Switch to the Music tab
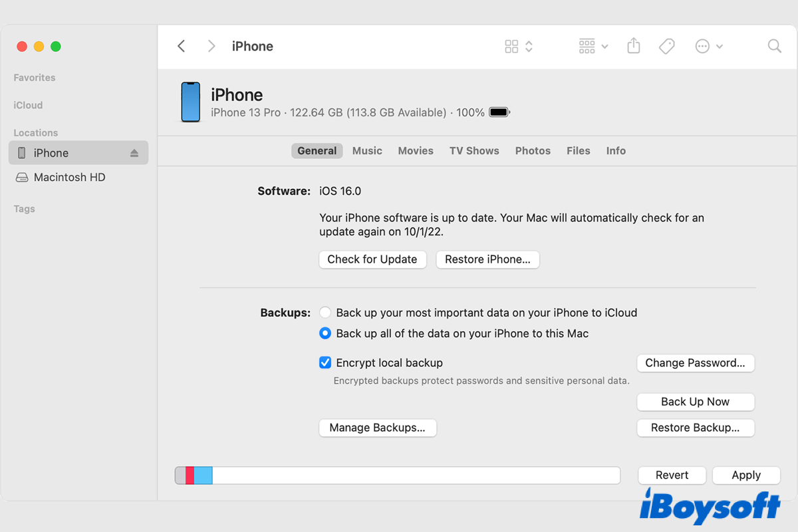Viewport: 798px width, 532px height. 367,151
